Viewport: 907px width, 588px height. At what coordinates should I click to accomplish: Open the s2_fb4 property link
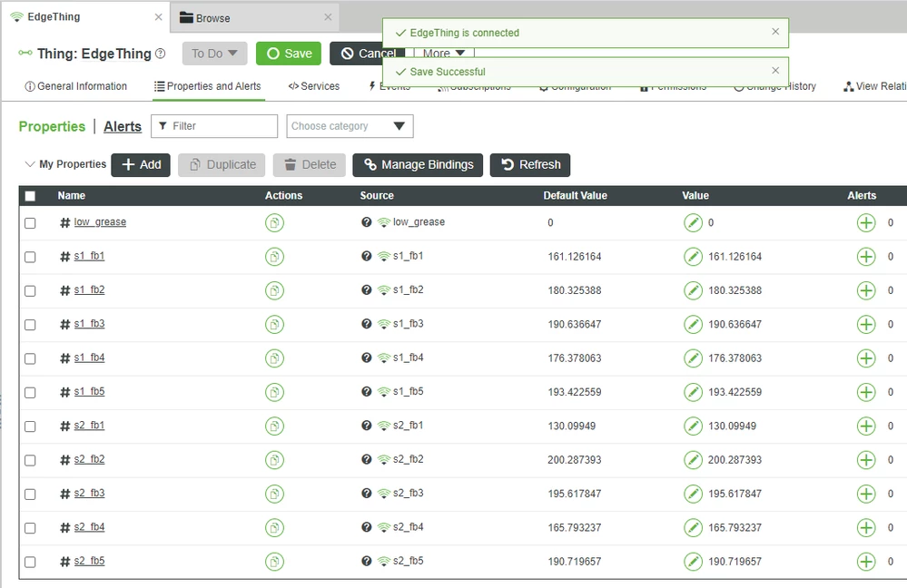pos(89,527)
